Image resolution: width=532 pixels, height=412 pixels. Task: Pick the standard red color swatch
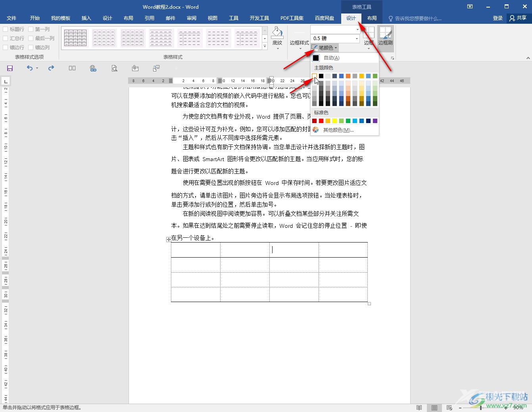(x=321, y=121)
